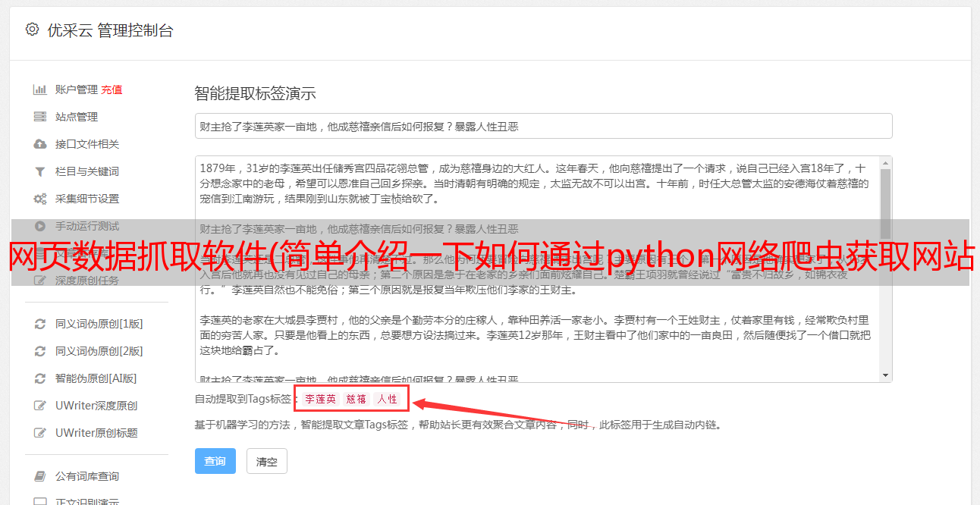Click the bar chart icon for 账户管理

pyautogui.click(x=40, y=89)
